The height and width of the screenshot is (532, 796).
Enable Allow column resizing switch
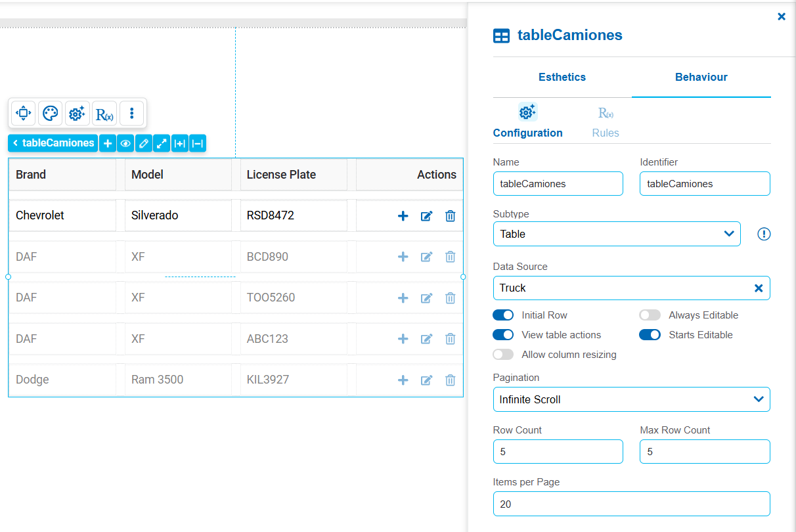[503, 355]
